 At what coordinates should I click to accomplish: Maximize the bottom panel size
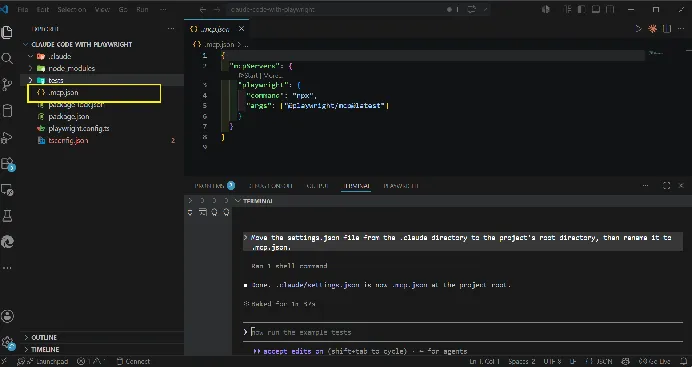(666, 186)
